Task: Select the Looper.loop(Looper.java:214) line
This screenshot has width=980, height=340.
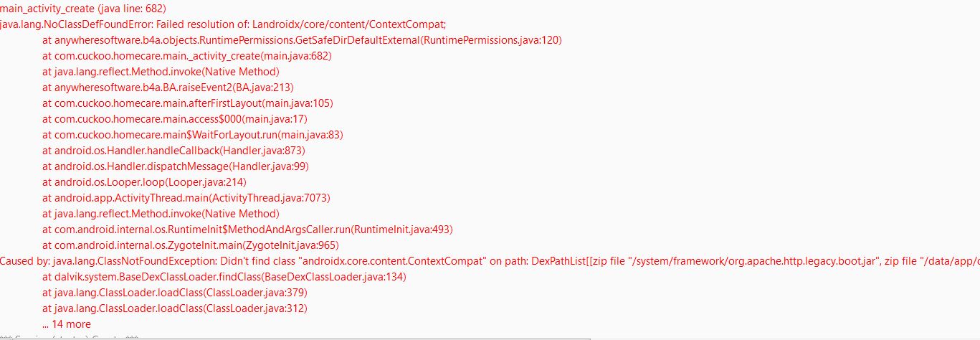Action: point(139,182)
